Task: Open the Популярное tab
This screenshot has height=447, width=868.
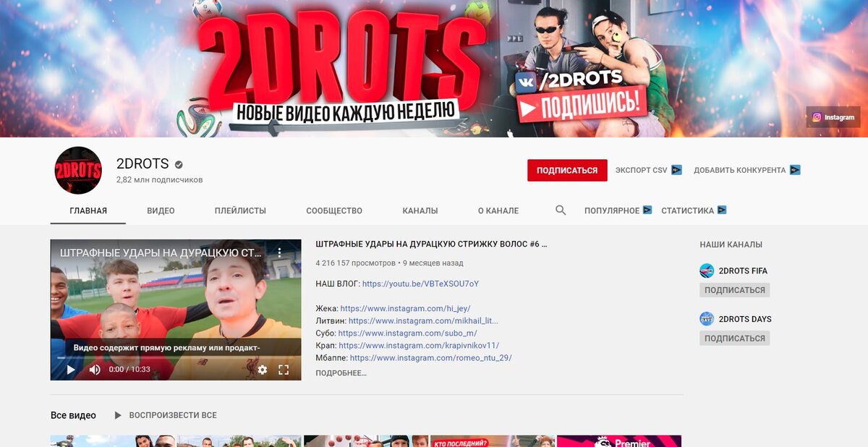Action: click(612, 210)
